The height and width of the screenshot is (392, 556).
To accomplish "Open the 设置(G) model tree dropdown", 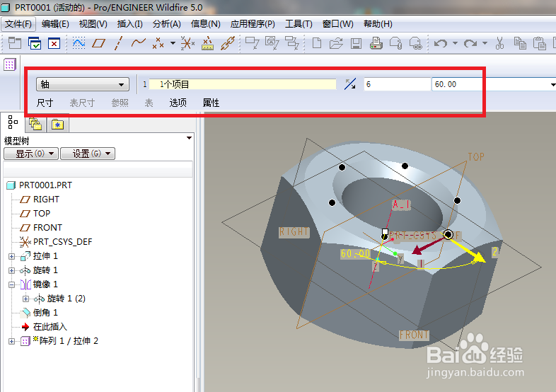I will pyautogui.click(x=88, y=154).
